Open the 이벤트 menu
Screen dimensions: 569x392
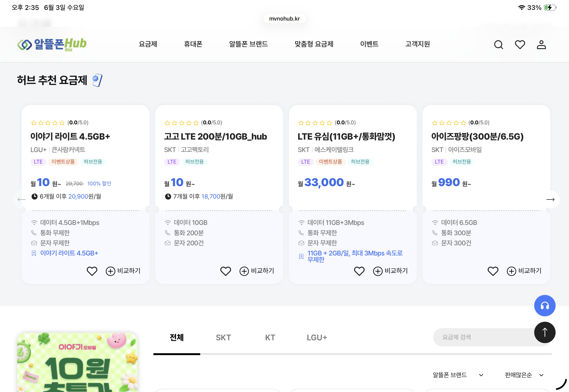pos(369,44)
